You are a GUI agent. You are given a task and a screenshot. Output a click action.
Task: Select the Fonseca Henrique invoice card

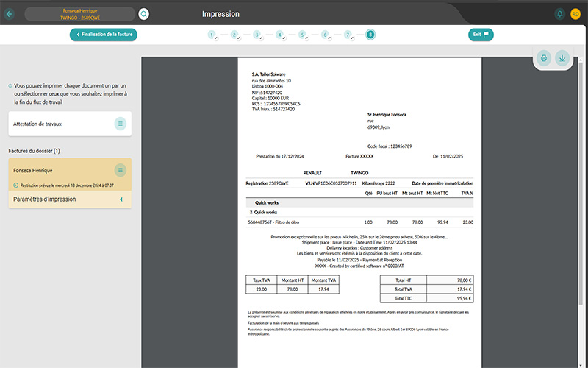pyautogui.click(x=59, y=170)
